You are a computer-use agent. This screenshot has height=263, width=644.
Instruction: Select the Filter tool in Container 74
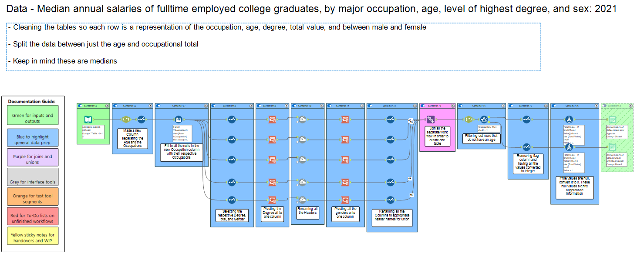484,119
